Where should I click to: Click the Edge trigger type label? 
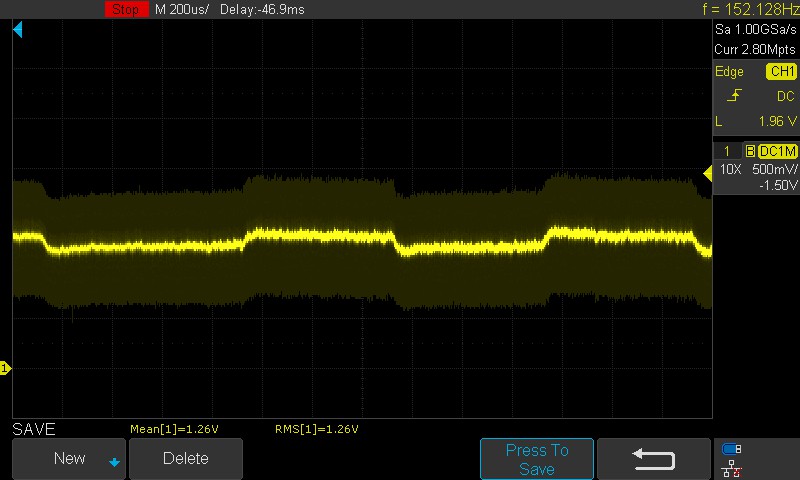[x=729, y=71]
